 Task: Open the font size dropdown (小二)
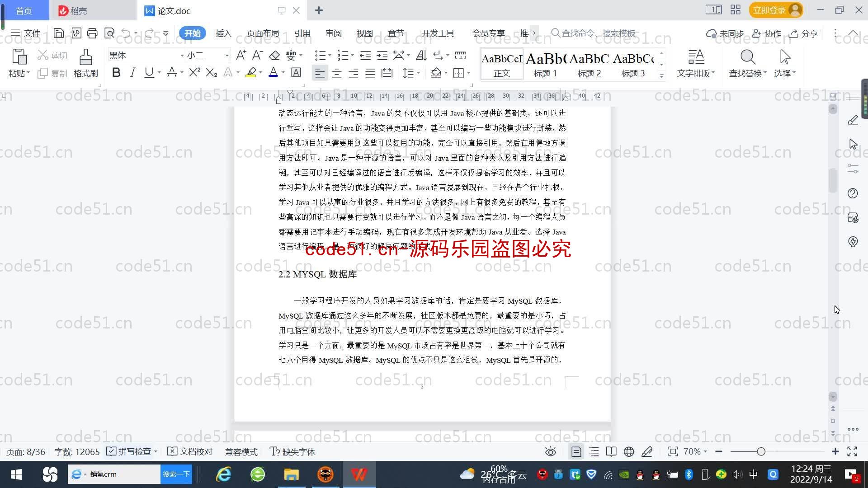pos(227,55)
